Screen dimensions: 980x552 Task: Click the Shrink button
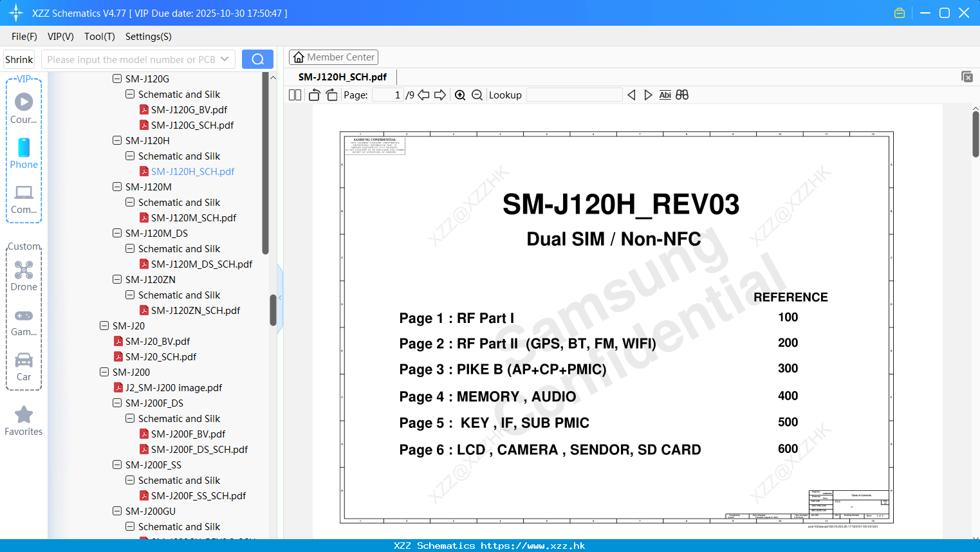[x=19, y=59]
